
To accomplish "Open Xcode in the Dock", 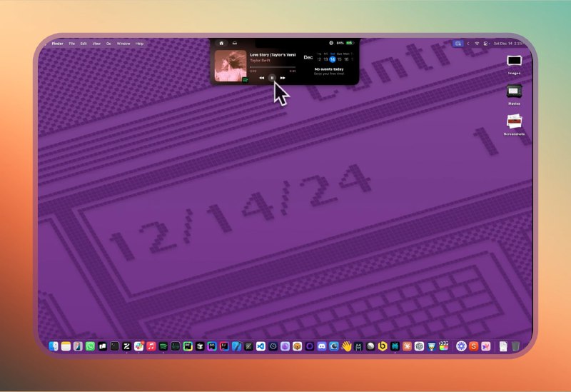I will coord(236,346).
